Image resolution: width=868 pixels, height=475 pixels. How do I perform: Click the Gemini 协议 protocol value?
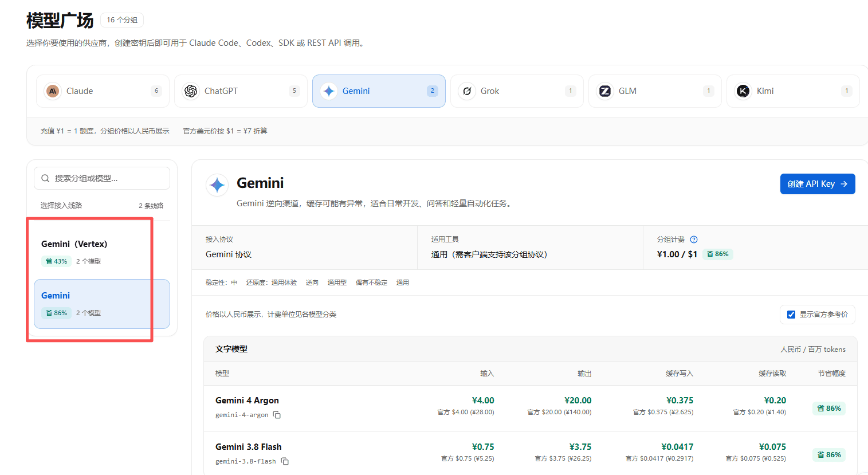[x=229, y=254]
